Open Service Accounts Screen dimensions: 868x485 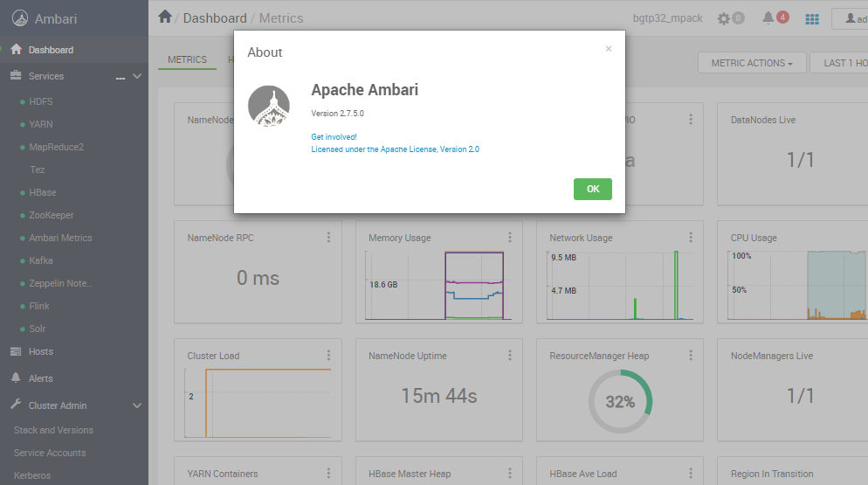[50, 453]
